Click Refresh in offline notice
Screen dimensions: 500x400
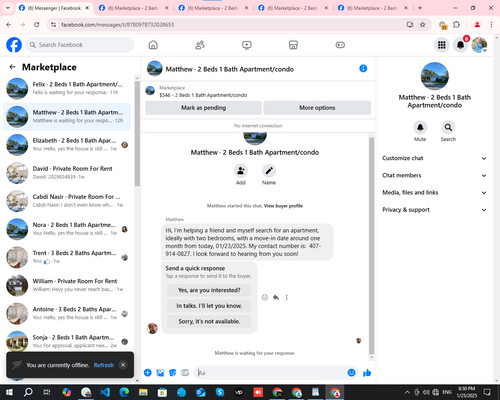point(104,365)
